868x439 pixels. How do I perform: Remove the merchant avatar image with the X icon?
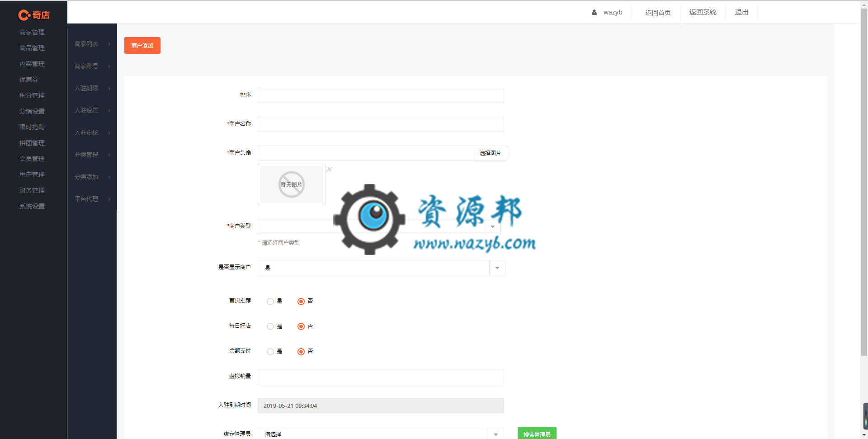(329, 169)
